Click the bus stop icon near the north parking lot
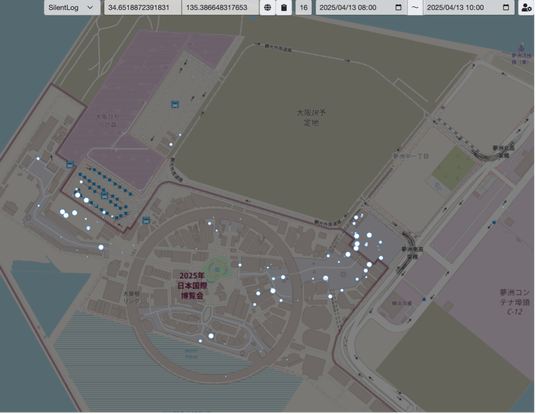This screenshot has width=536, height=414. 175,104
